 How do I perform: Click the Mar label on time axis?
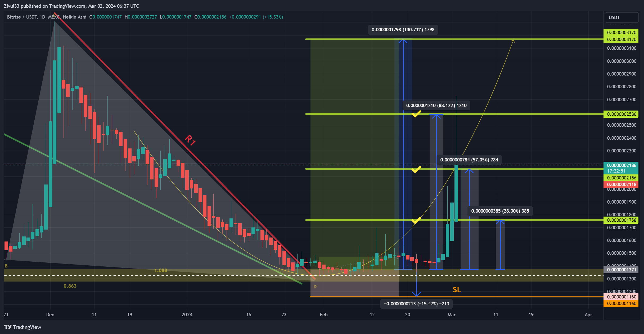[452, 315]
